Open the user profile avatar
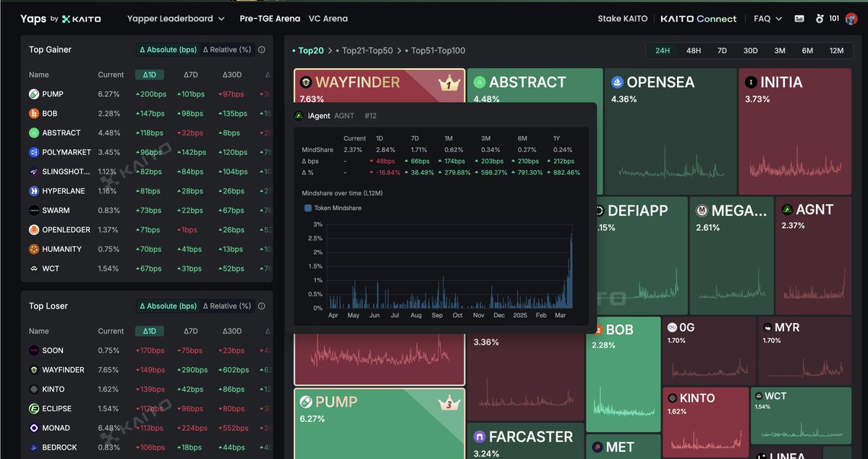The width and height of the screenshot is (868, 459). pyautogui.click(x=851, y=19)
